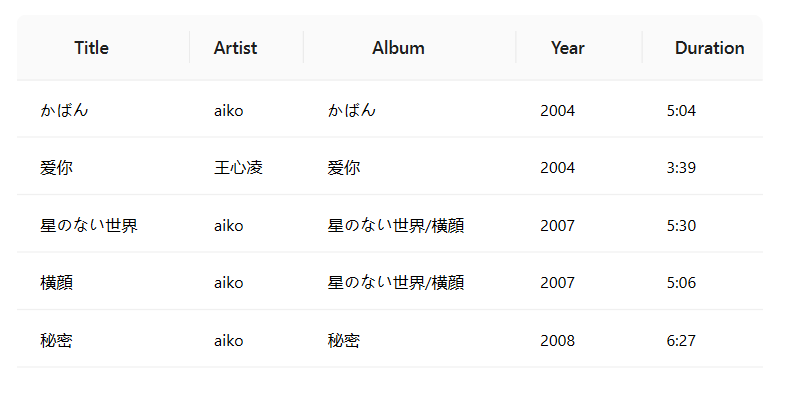
Task: Click the Title column header
Action: tap(91, 48)
